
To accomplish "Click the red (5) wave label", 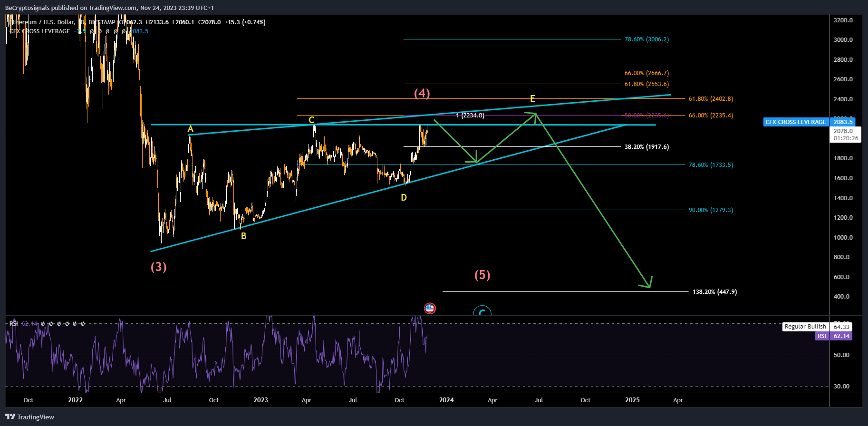I will (482, 275).
